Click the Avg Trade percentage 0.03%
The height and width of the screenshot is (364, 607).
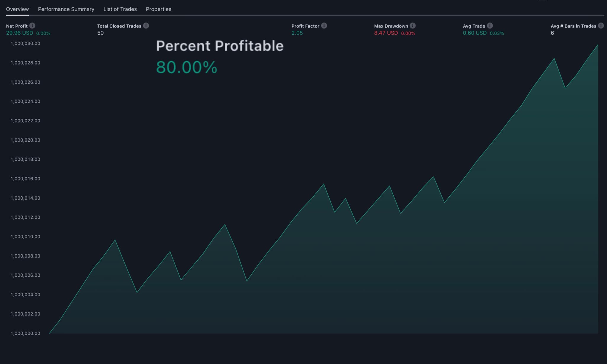[497, 33]
